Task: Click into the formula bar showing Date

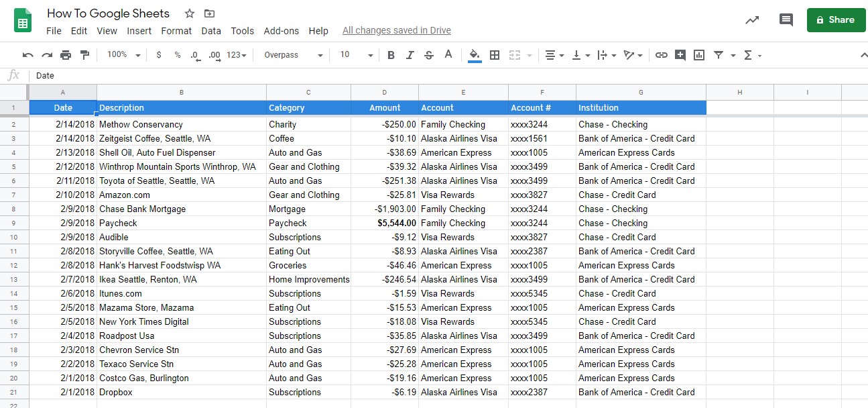Action: (x=449, y=76)
